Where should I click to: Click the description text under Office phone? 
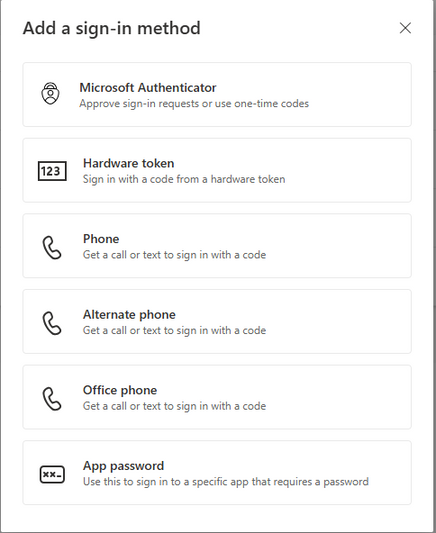pyautogui.click(x=174, y=406)
